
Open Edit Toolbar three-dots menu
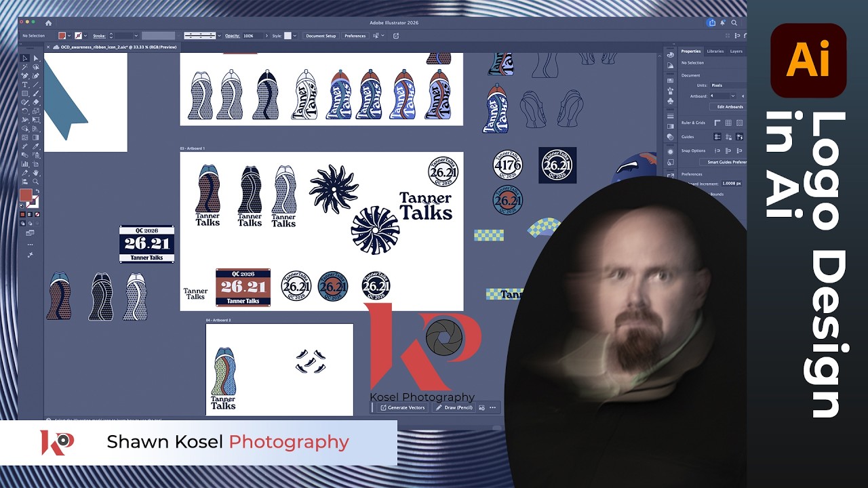(30, 245)
